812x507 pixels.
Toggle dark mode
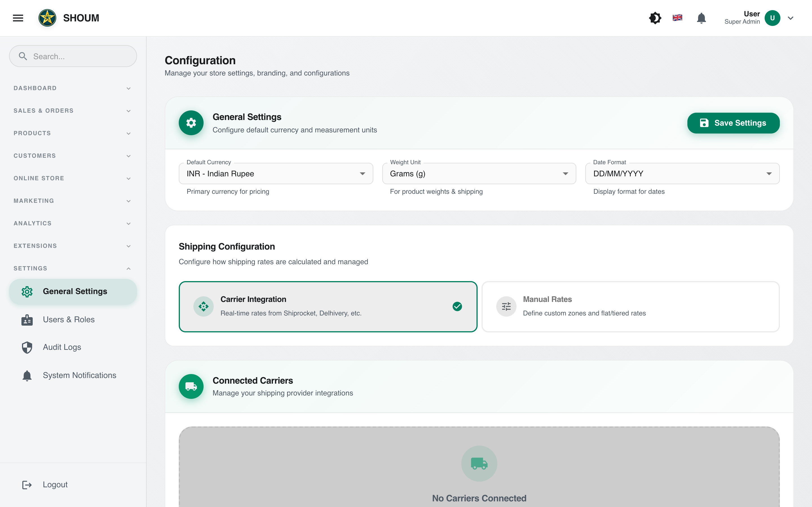coord(655,18)
